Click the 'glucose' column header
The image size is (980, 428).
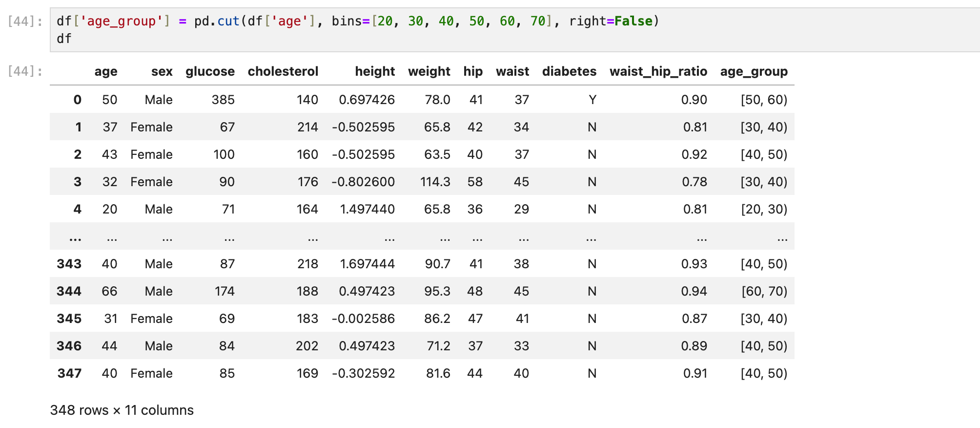pyautogui.click(x=210, y=71)
